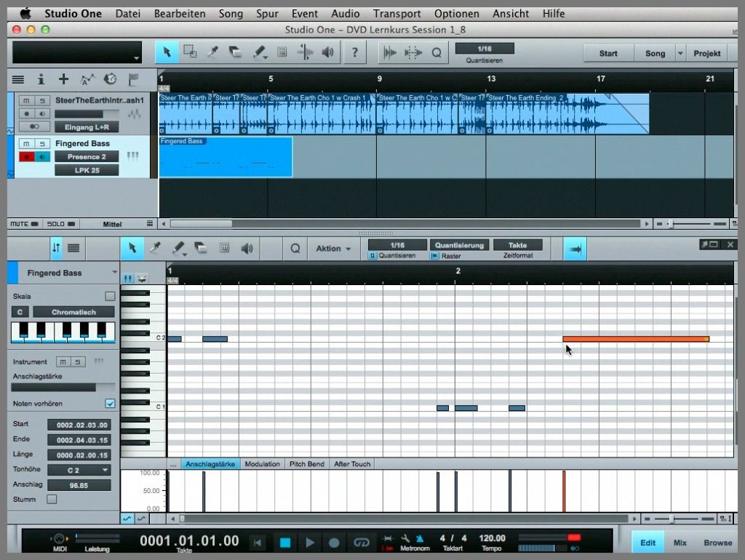
Task: Toggle editor autoscroll arrow button
Action: click(575, 249)
